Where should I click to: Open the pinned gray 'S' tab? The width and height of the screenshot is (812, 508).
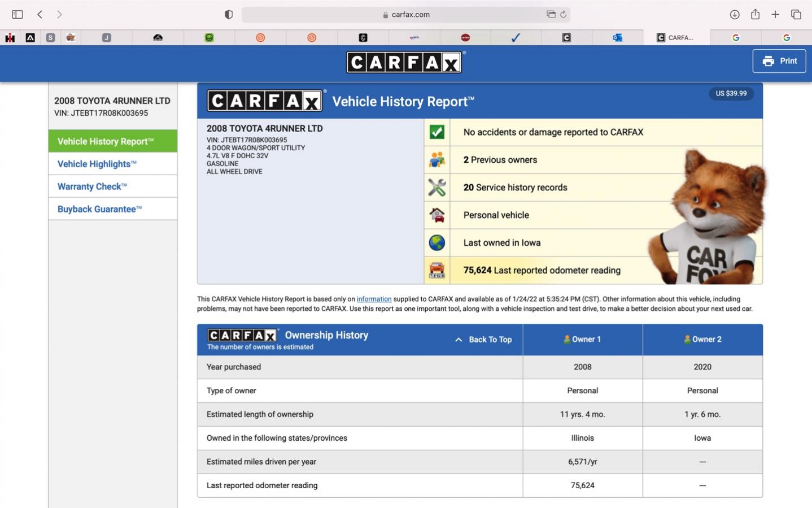pos(50,37)
